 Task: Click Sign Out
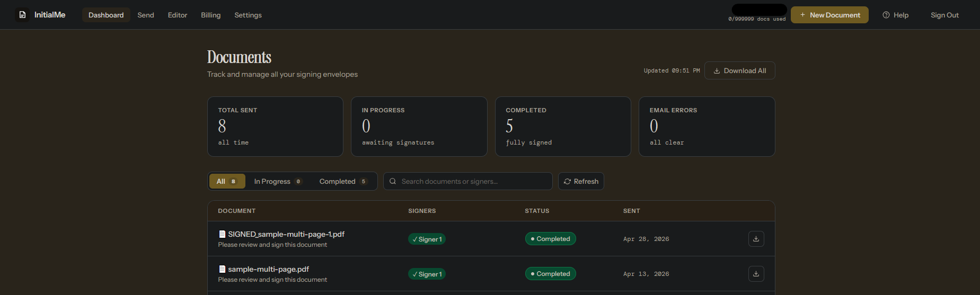coord(944,15)
